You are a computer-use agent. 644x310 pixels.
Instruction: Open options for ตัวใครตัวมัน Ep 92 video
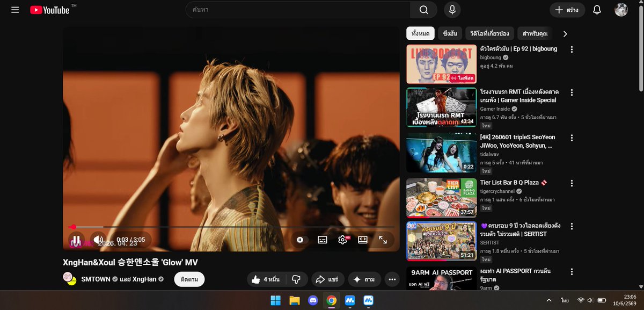(572, 49)
